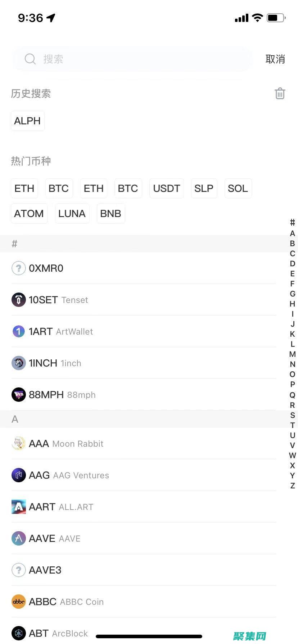Tap the trash icon to clear search history
298x644 pixels.
tap(280, 93)
